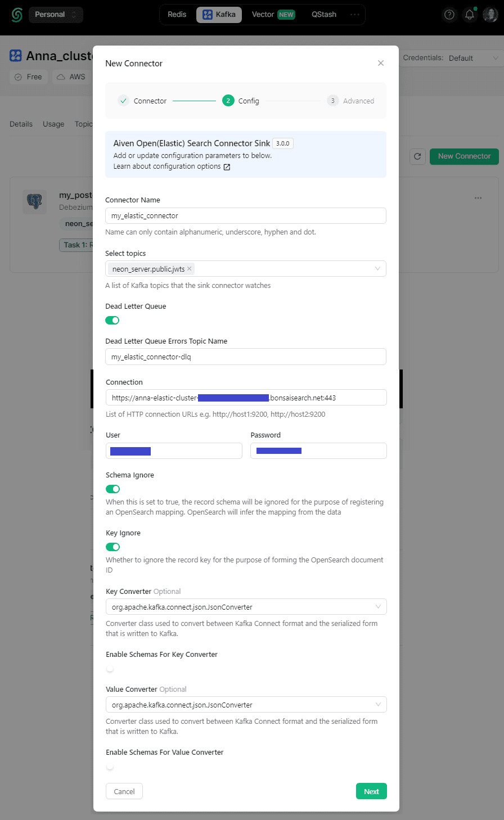
Task: Click the user profile avatar
Action: (490, 15)
